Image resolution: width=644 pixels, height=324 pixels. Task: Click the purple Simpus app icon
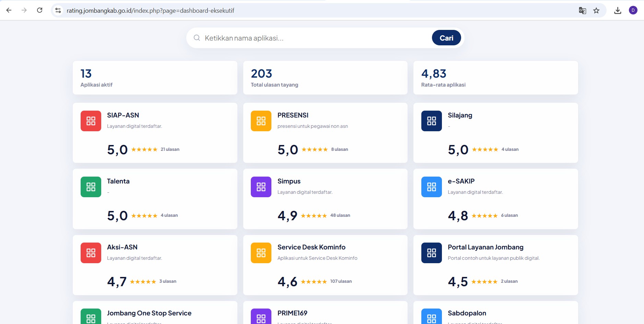(x=261, y=187)
